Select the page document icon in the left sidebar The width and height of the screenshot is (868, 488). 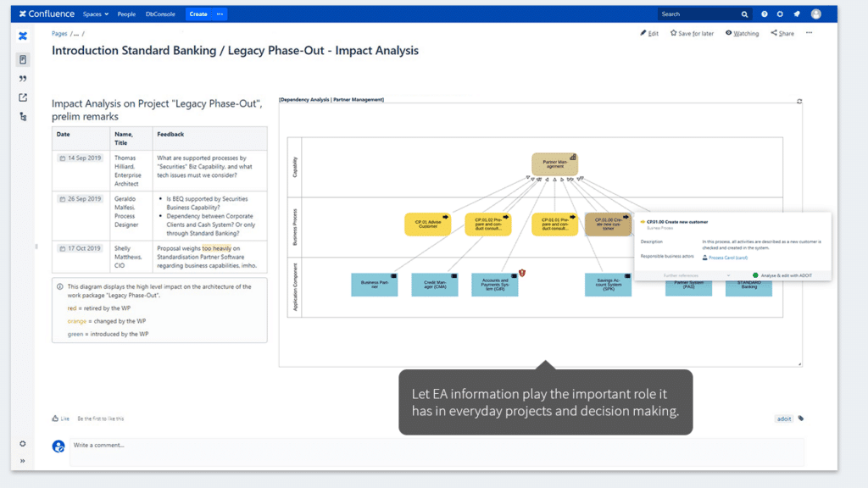pyautogui.click(x=23, y=59)
